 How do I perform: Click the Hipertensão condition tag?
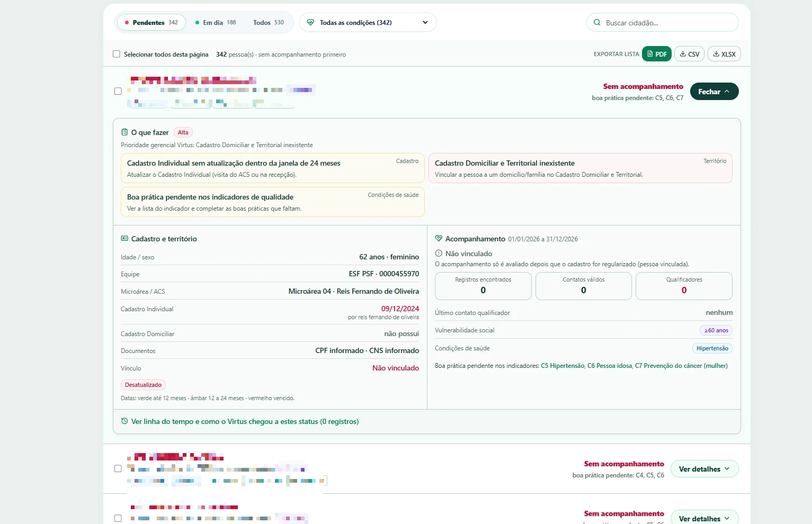click(712, 348)
